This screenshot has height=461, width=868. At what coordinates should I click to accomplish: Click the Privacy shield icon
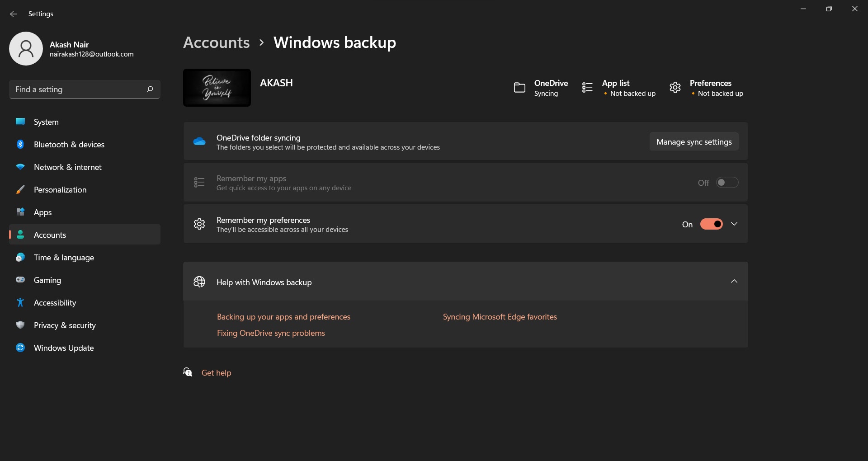[x=20, y=325]
